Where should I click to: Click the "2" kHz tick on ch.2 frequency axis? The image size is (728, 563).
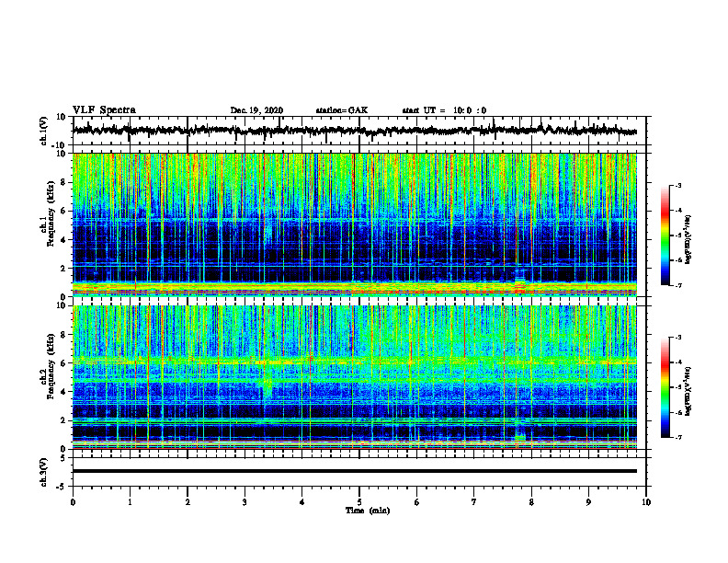click(63, 420)
